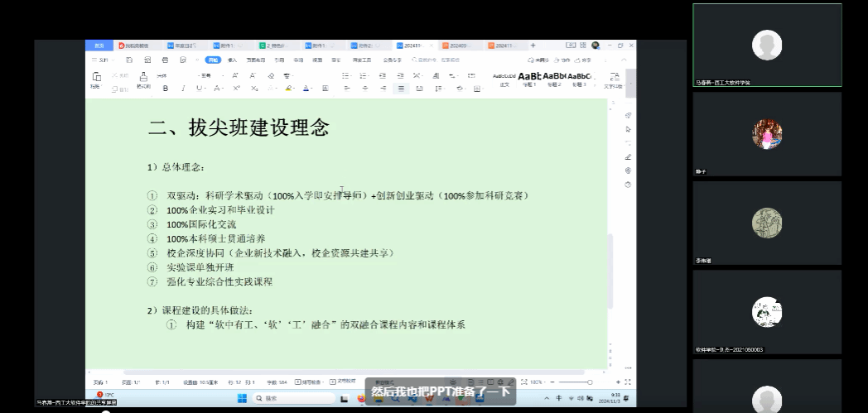Open the font size dropdown
Screen dimensions: 868x413
222,75
